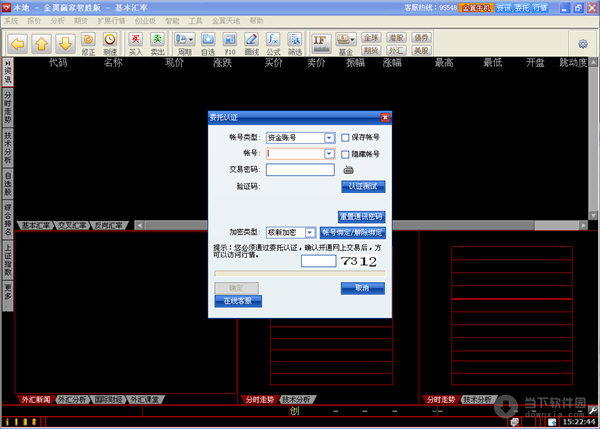The width and height of the screenshot is (600, 429).
Task: Click the 行情 title bar button
Action: [540, 8]
